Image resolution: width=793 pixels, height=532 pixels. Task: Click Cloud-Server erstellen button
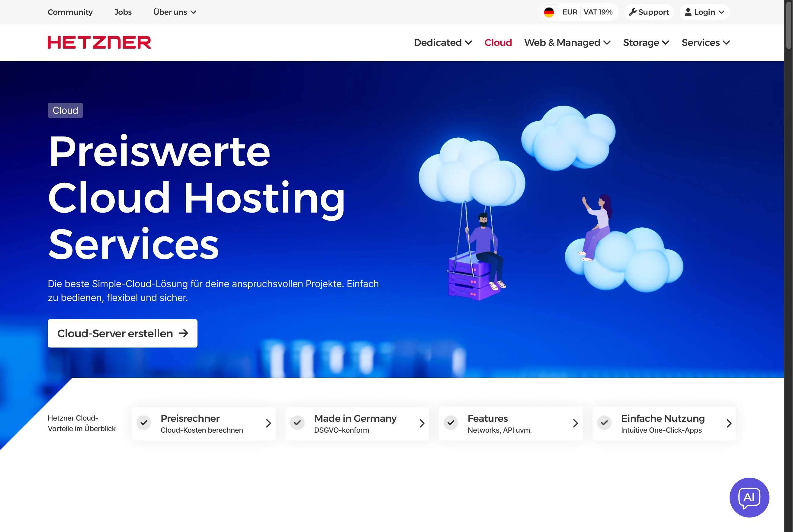click(123, 333)
